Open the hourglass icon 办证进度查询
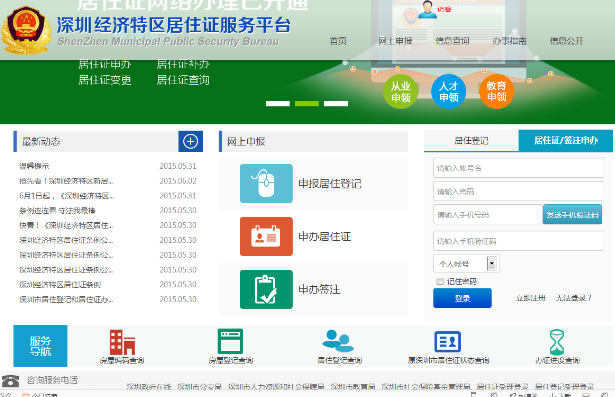This screenshot has width=615, height=397. click(x=557, y=342)
